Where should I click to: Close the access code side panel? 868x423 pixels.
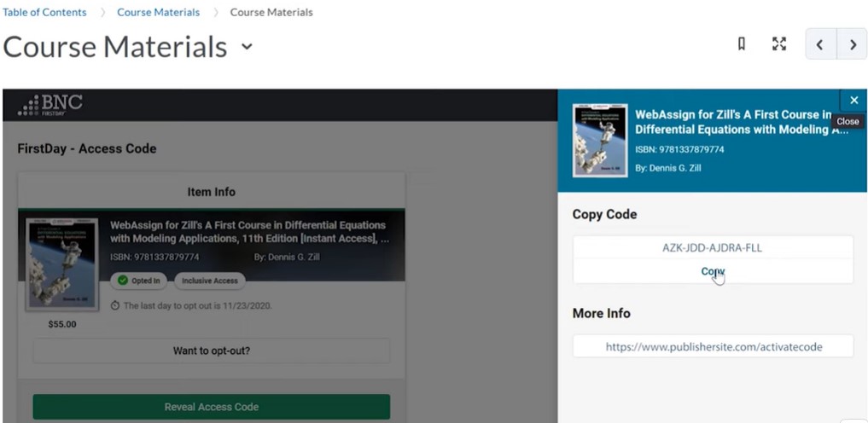coord(853,101)
